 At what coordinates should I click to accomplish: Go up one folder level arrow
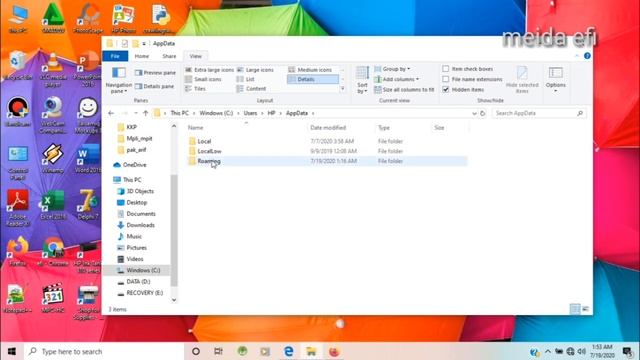tap(145, 113)
